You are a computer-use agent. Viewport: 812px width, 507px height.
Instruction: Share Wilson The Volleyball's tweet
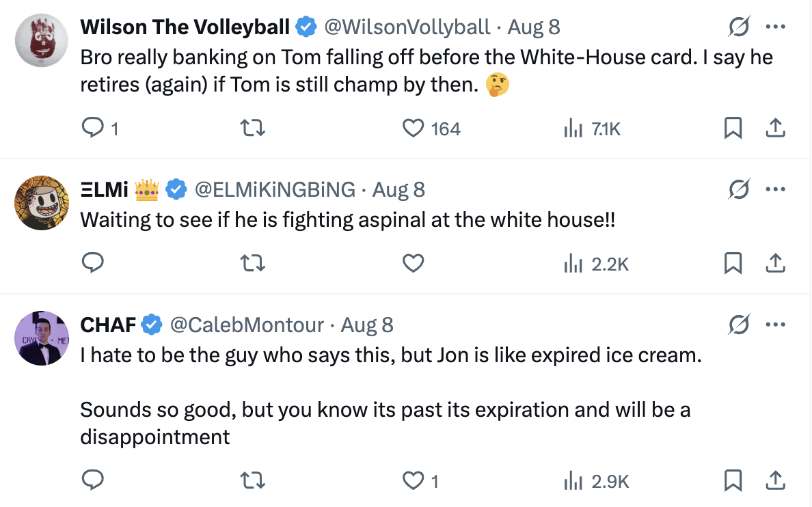coord(775,128)
